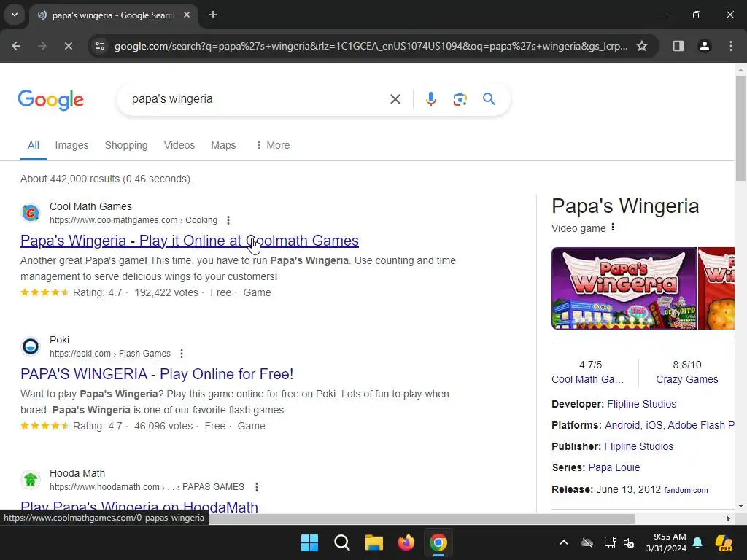Search by voice microphone icon
This screenshot has height=560, width=747.
430,99
